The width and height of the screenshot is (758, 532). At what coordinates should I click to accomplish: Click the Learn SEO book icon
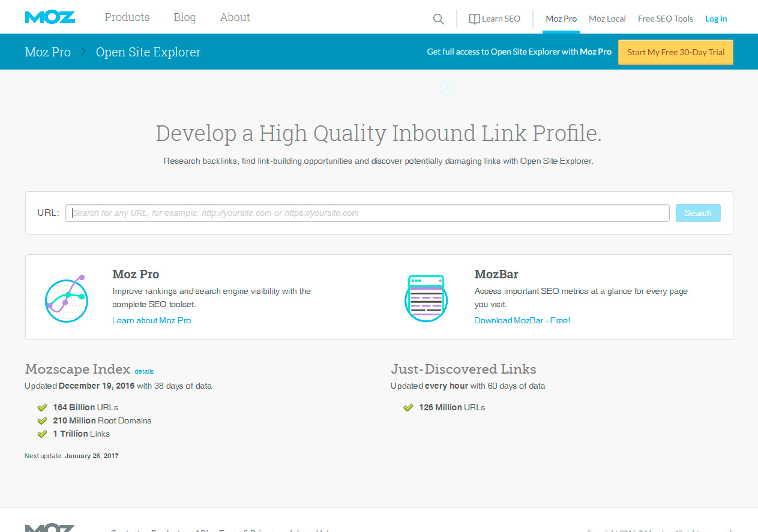(474, 19)
